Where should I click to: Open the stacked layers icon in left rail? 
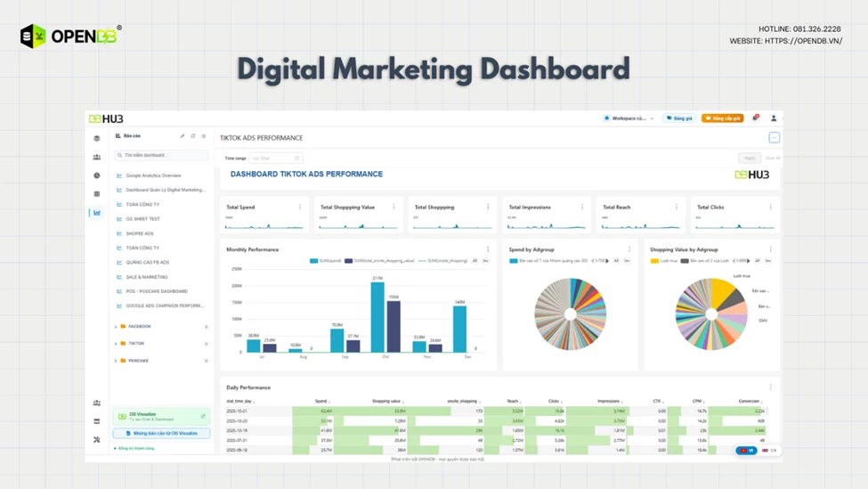[x=97, y=138]
